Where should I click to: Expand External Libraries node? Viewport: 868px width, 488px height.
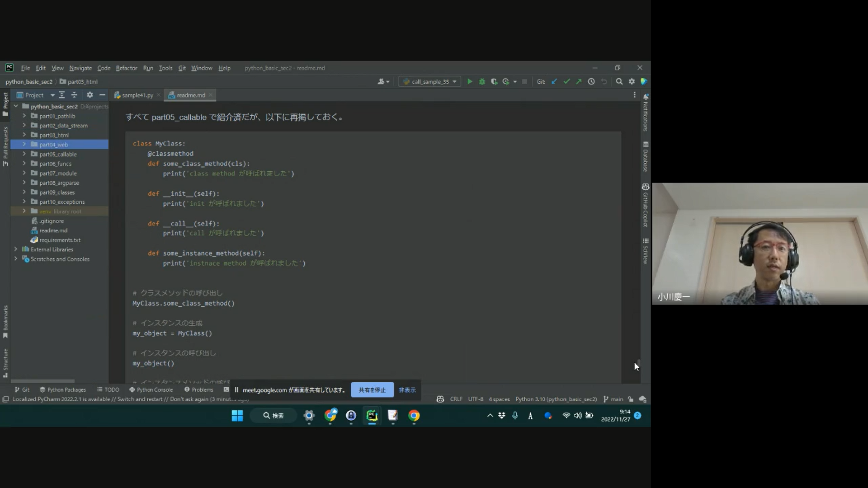(16, 249)
